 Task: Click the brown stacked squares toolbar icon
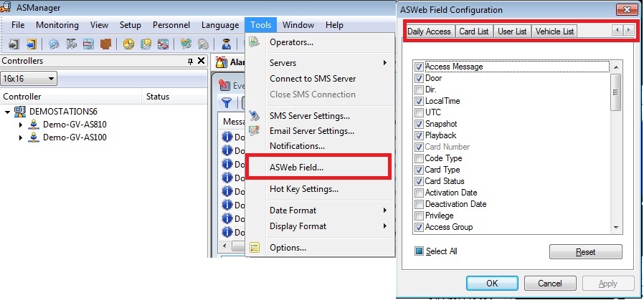pyautogui.click(x=105, y=44)
